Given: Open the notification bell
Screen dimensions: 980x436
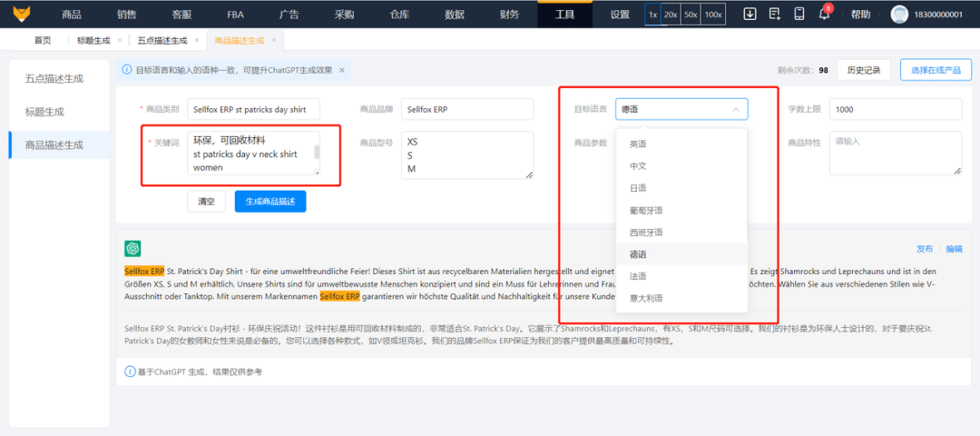Looking at the screenshot, I should click(x=824, y=14).
